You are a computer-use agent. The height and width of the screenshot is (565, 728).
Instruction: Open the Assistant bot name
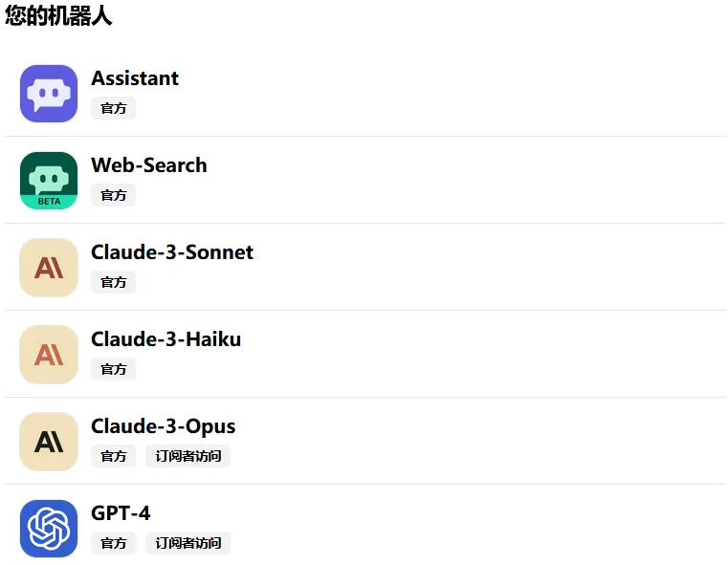[135, 78]
